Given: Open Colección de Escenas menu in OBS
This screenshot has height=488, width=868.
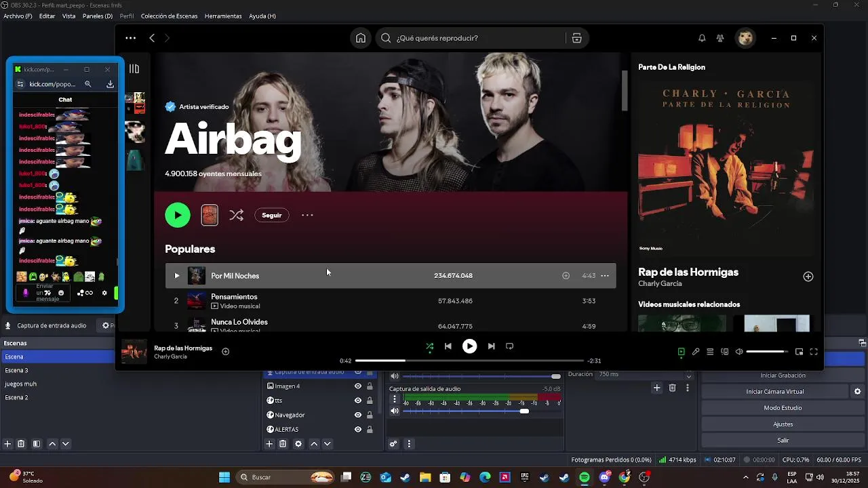Looking at the screenshot, I should tap(170, 16).
